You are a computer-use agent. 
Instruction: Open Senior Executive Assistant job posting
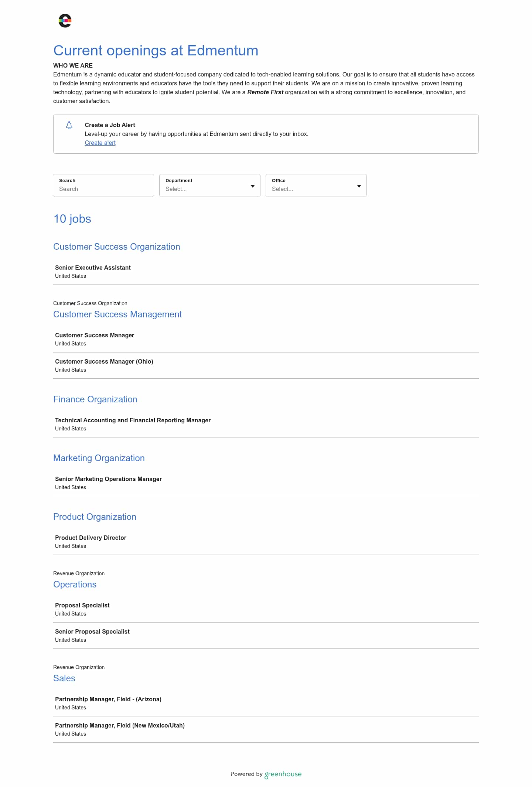point(266,272)
